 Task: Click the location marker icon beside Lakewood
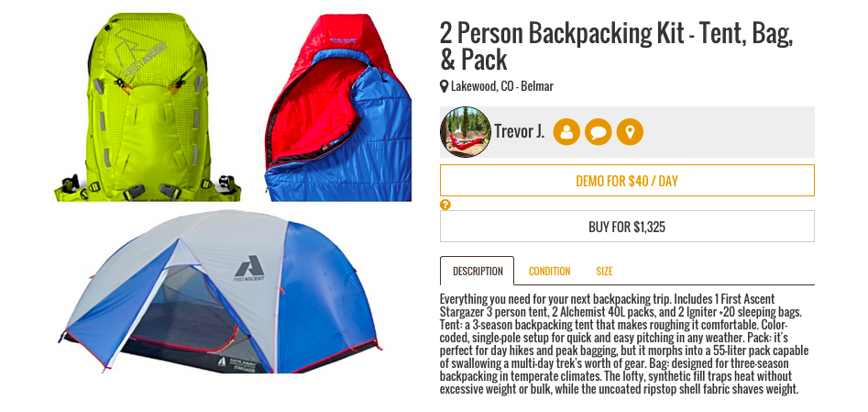[x=444, y=86]
